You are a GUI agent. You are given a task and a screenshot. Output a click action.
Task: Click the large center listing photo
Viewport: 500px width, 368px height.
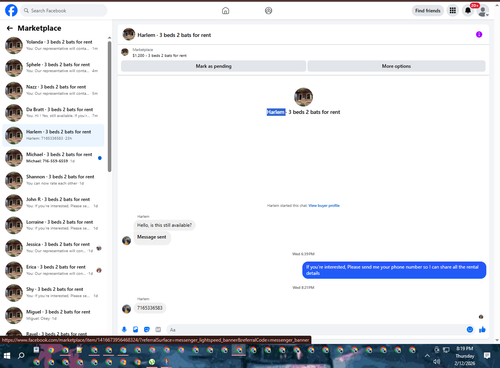click(303, 97)
